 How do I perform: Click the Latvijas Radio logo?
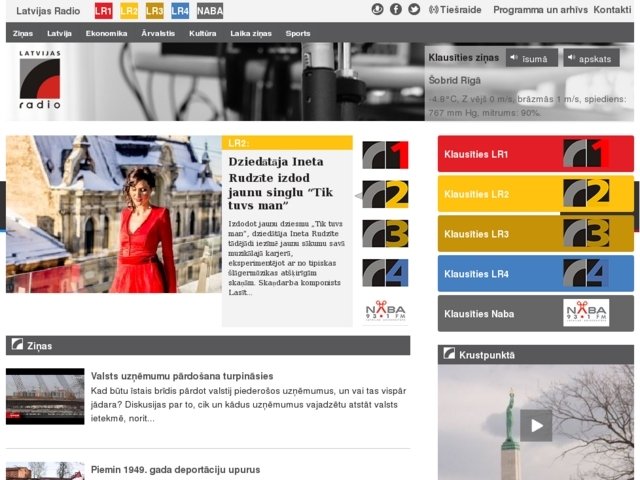click(40, 80)
